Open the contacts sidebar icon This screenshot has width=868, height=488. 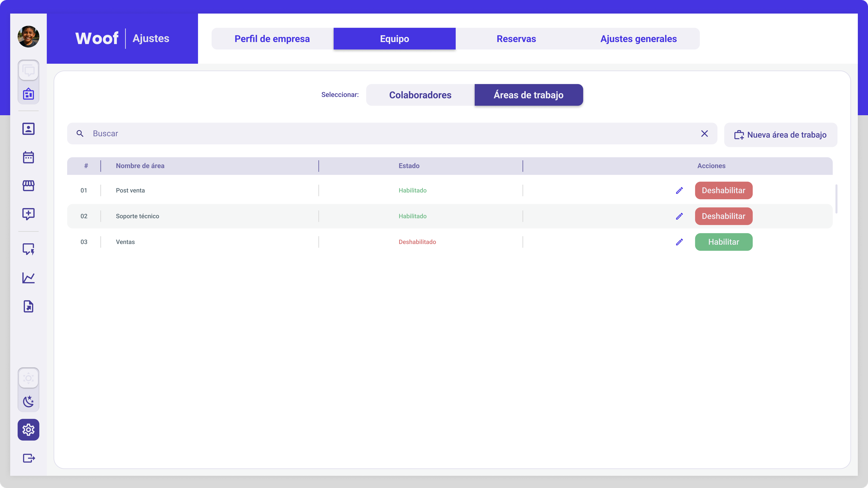[x=28, y=129]
